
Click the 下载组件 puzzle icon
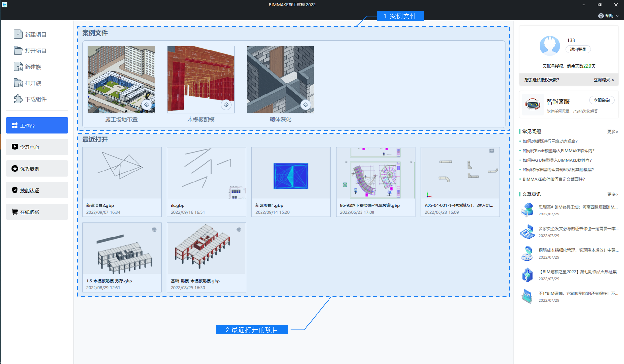coord(18,99)
